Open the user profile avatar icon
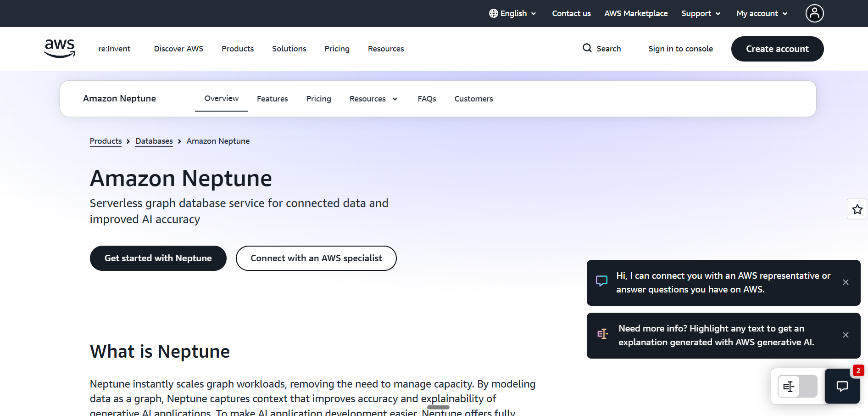This screenshot has width=868, height=416. pyautogui.click(x=814, y=13)
